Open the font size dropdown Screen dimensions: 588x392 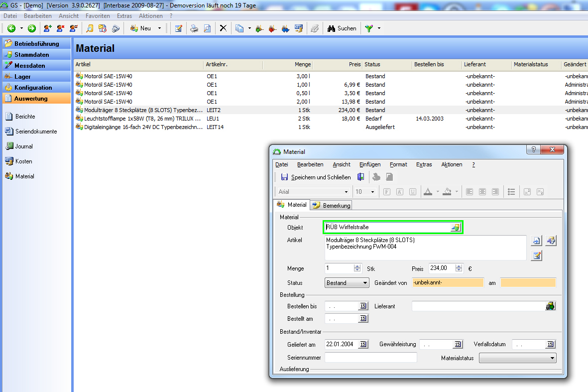click(372, 192)
